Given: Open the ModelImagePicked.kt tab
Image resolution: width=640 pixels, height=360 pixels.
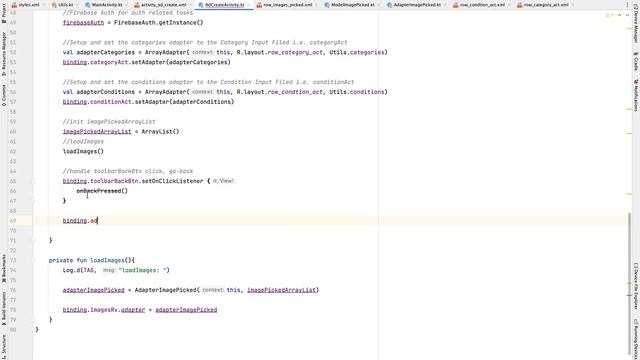Looking at the screenshot, I should tap(353, 5).
